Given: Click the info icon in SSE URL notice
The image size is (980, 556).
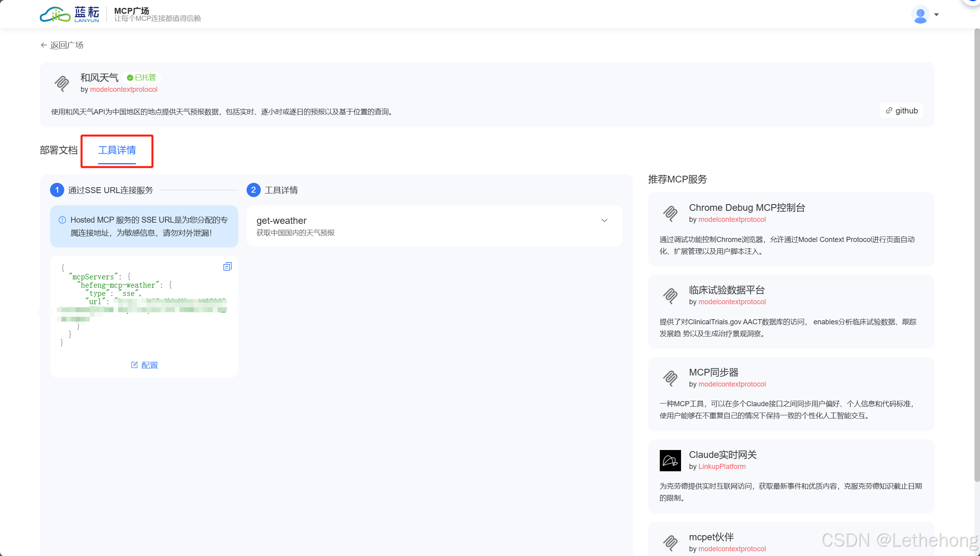Looking at the screenshot, I should (62, 220).
